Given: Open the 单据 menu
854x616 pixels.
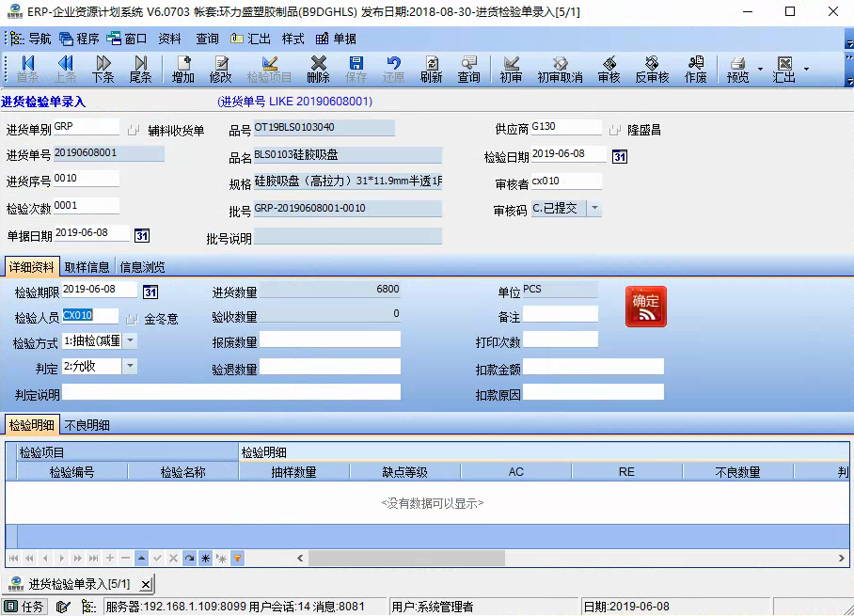Looking at the screenshot, I should click(x=336, y=39).
